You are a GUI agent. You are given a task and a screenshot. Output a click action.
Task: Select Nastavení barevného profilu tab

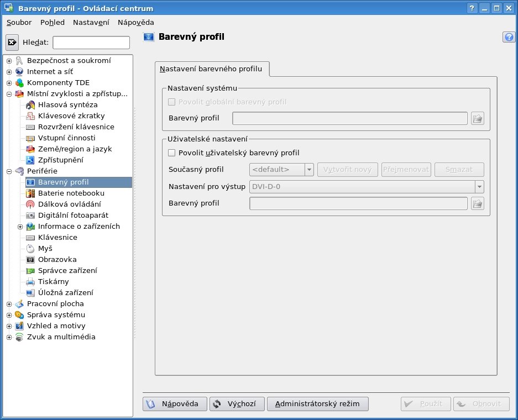click(x=212, y=69)
